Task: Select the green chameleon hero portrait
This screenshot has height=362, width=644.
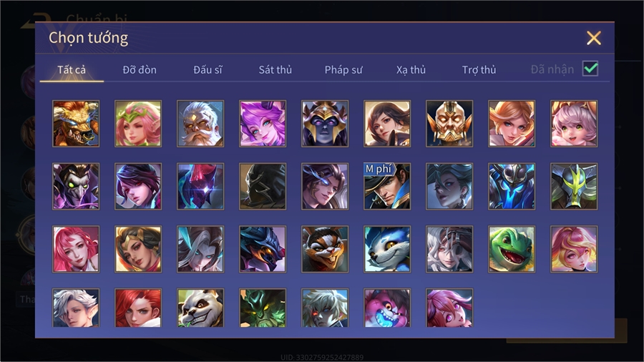Action: click(x=512, y=249)
